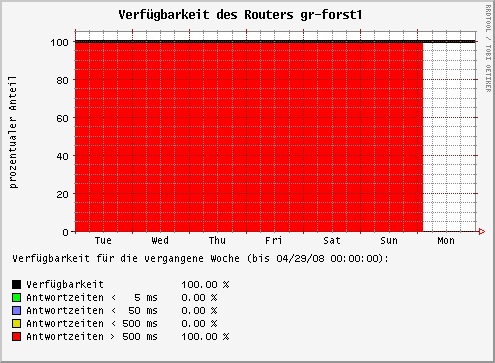Click the 100 value on y-axis
The width and height of the screenshot is (495, 363).
[60, 43]
